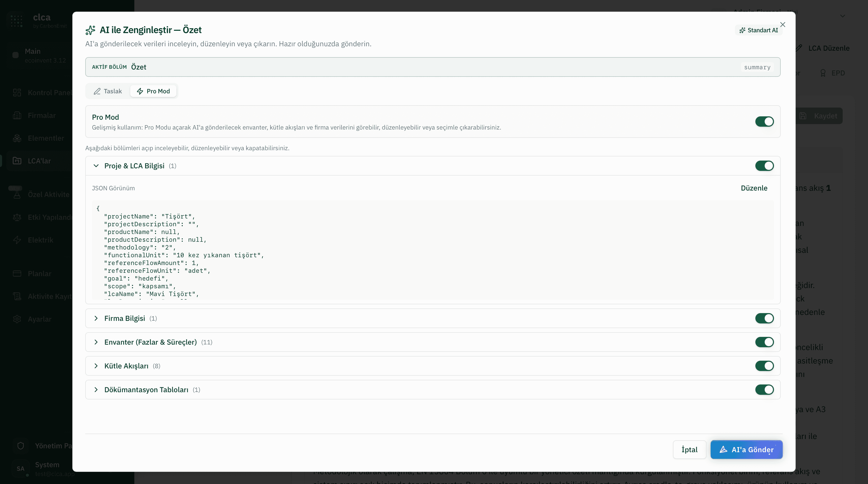
Task: Toggle off Proje & LCA Bilgisi section
Action: pos(764,166)
